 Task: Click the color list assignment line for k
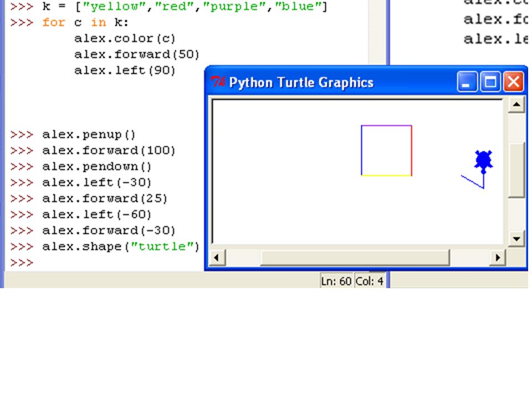[x=185, y=7]
